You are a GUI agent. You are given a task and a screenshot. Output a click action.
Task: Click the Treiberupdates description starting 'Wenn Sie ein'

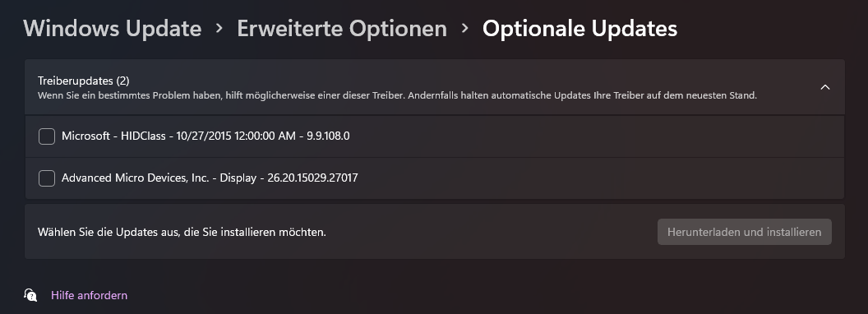(x=397, y=96)
